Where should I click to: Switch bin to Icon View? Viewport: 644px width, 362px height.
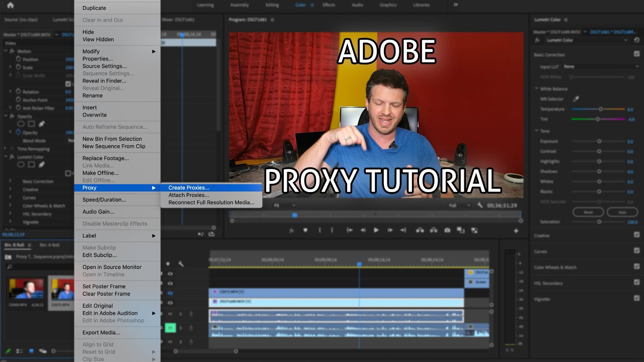pyautogui.click(x=31, y=351)
